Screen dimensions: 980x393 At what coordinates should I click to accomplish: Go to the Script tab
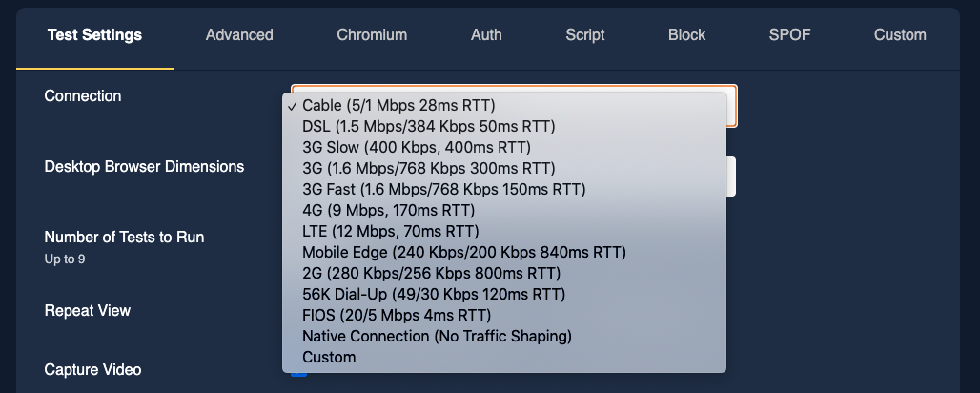click(x=585, y=35)
